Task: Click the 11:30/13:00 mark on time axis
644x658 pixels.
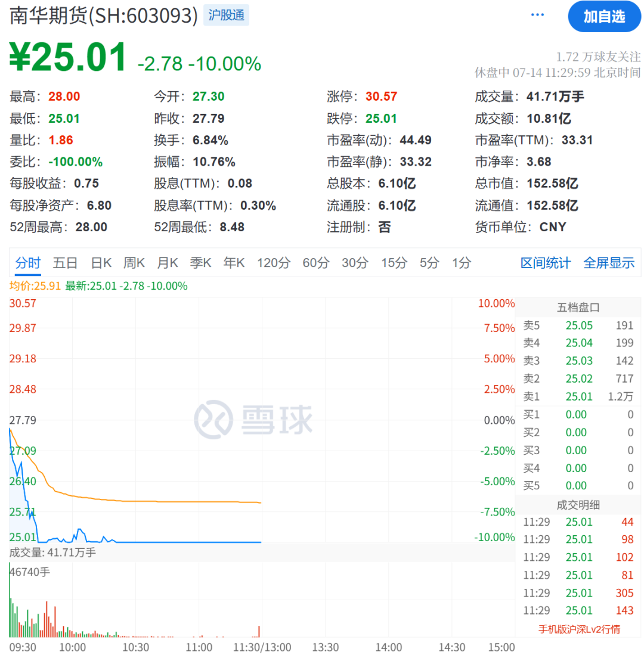Action: point(262,647)
